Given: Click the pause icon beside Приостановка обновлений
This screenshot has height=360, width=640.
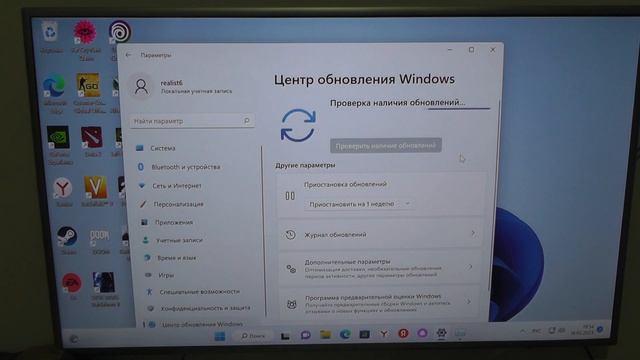Looking at the screenshot, I should (x=290, y=196).
